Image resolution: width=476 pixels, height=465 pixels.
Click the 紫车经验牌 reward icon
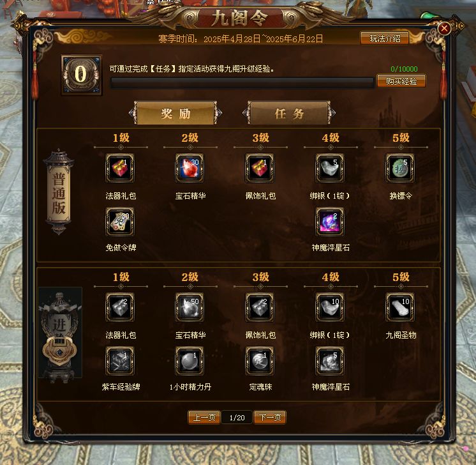pyautogui.click(x=120, y=361)
